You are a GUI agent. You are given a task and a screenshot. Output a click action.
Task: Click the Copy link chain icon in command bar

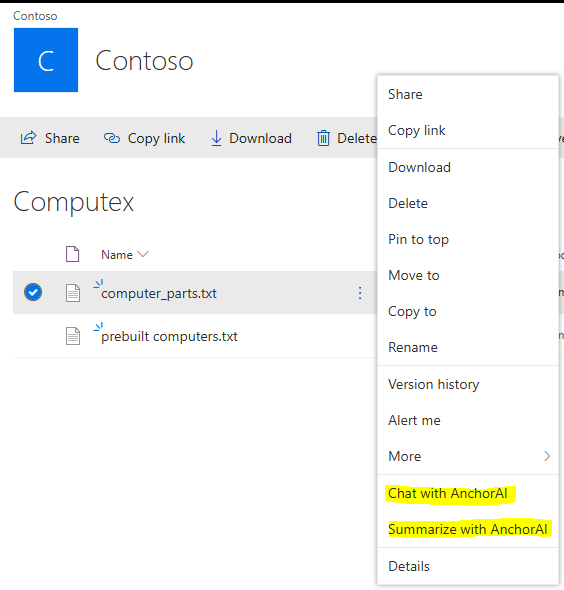(112, 138)
